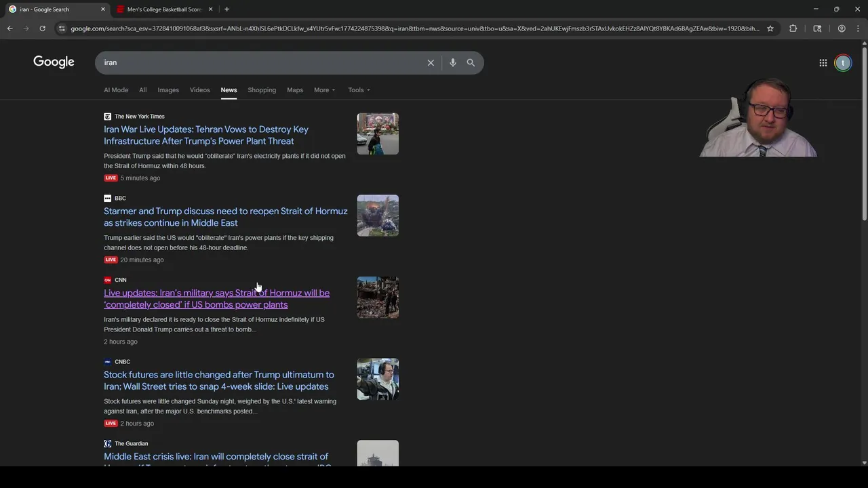Click 'The Guardian' source name
The image size is (868, 488).
pos(131,444)
